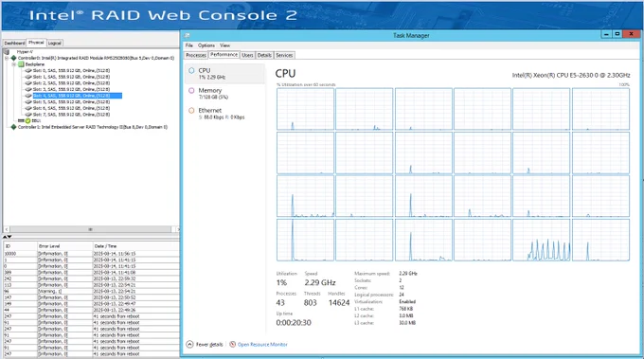This screenshot has width=644, height=359.
Task: Click the Slot 1 drive icon
Action: pyautogui.click(x=28, y=77)
